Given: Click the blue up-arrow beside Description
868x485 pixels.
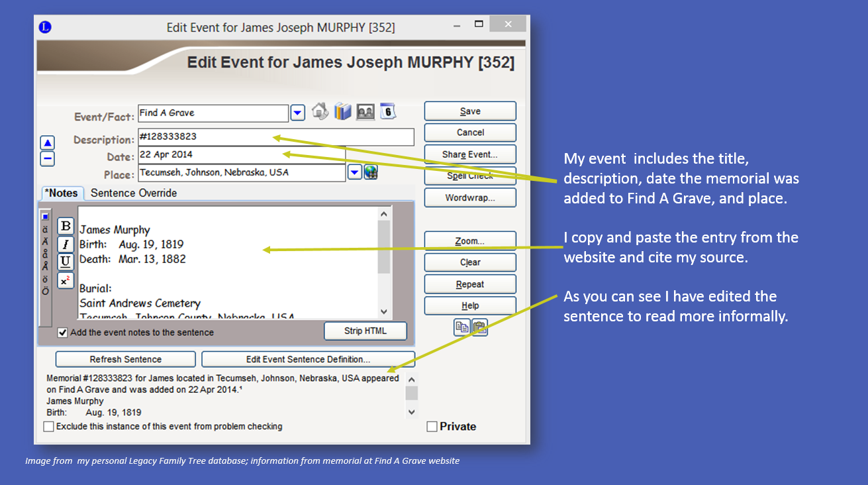Looking at the screenshot, I should coord(47,142).
